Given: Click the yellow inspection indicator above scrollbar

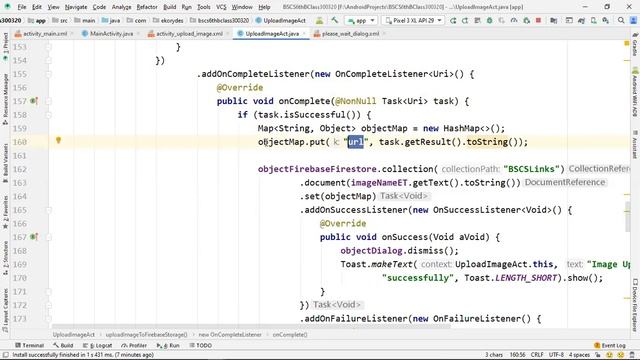Looking at the screenshot, I should pos(627,43).
